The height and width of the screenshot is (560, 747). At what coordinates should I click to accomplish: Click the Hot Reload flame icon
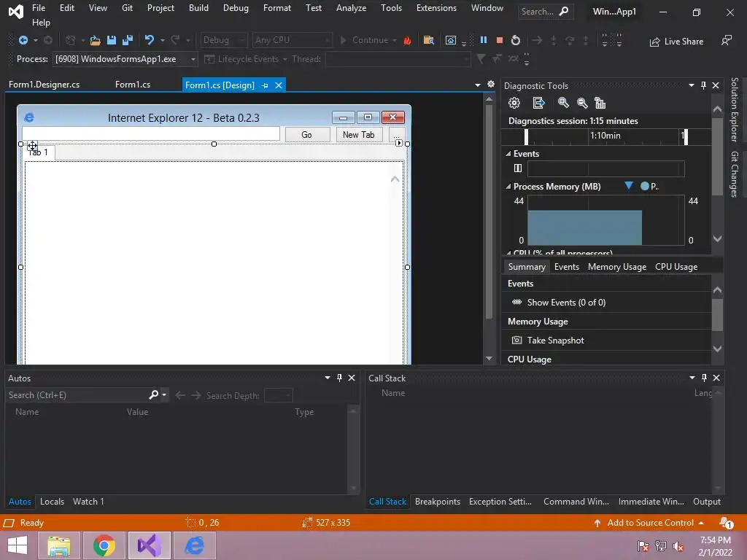407,41
